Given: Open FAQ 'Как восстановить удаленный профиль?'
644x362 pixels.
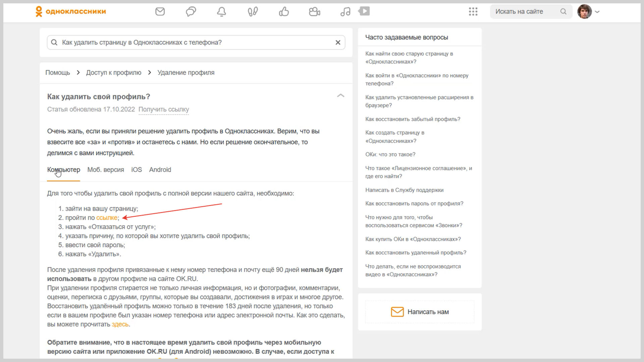Looking at the screenshot, I should pos(416,253).
